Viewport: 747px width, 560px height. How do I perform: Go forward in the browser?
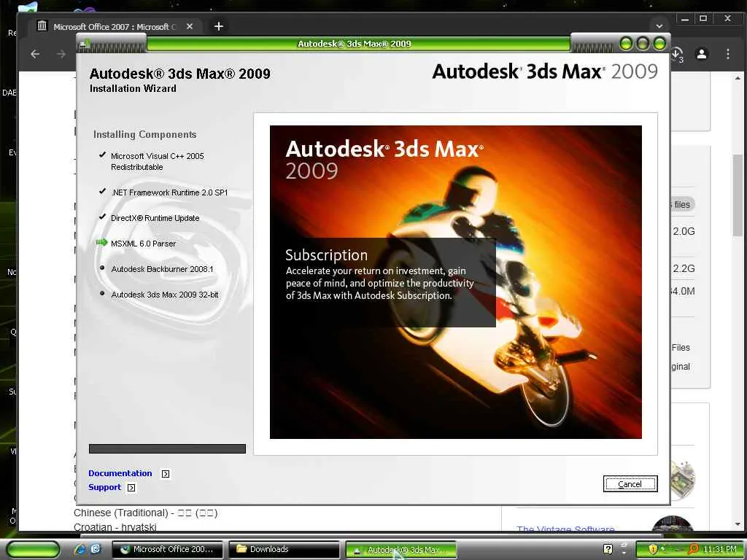pyautogui.click(x=61, y=54)
